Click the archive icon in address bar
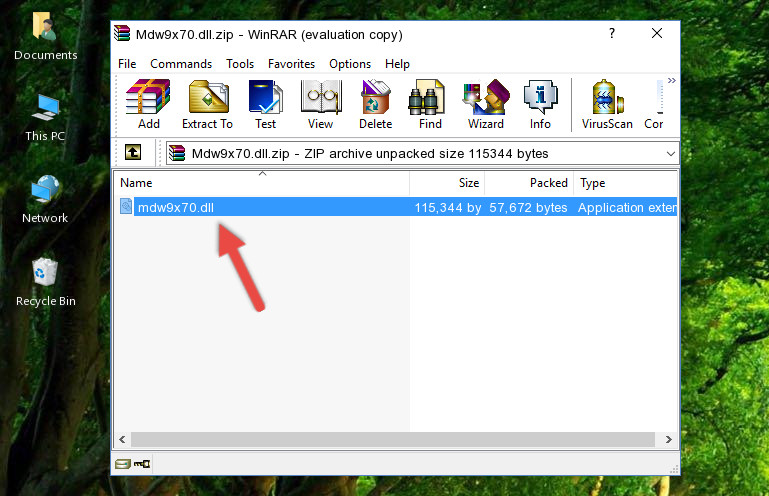The width and height of the screenshot is (769, 496). (x=177, y=154)
